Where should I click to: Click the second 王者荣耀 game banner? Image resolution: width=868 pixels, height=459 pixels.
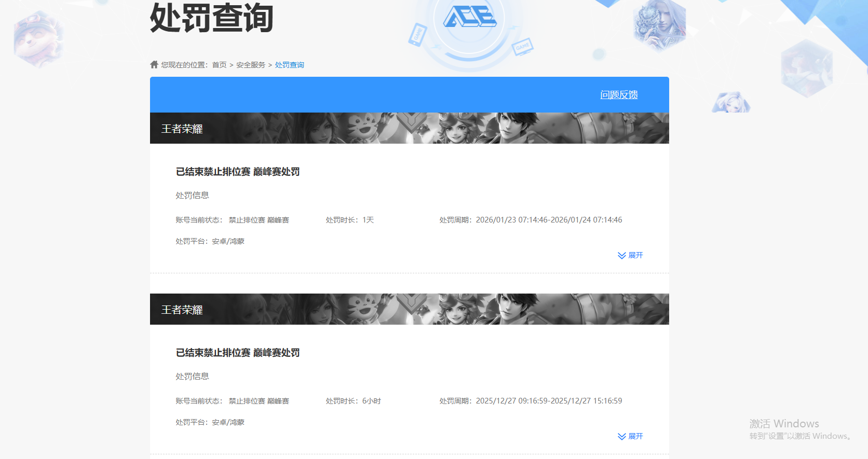click(x=410, y=309)
